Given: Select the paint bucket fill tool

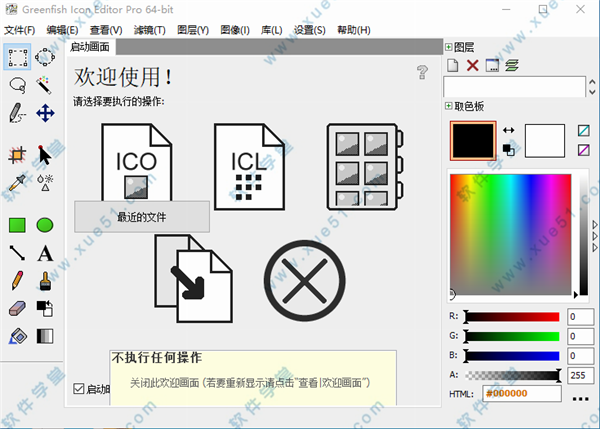Looking at the screenshot, I should point(17,336).
